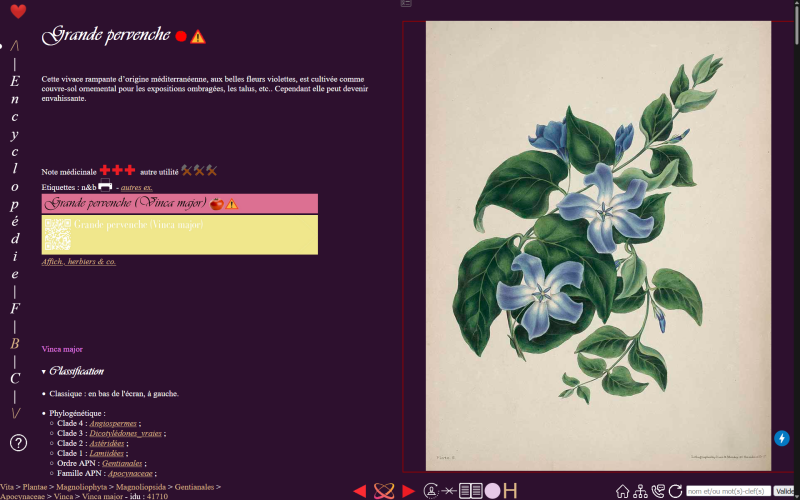Image resolution: width=800 pixels, height=500 pixels.
Task: Click the open book two-page icon
Action: [x=470, y=491]
